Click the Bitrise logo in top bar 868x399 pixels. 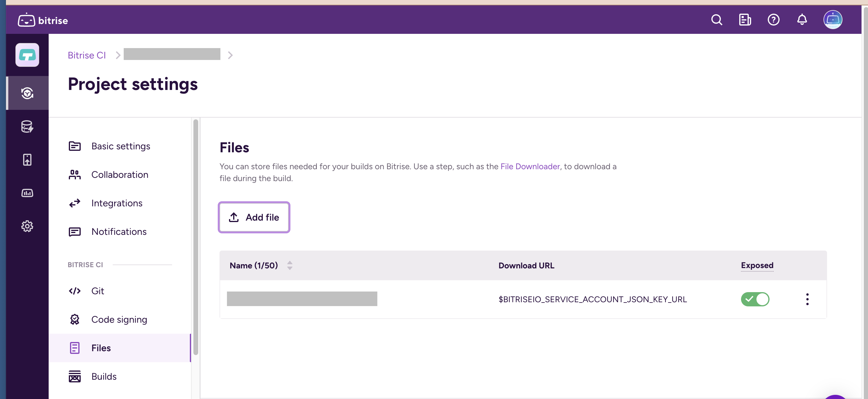click(43, 20)
